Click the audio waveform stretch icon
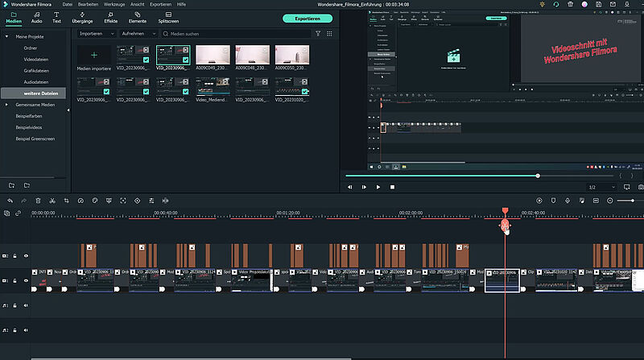The height and width of the screenshot is (360, 644). pos(166,201)
